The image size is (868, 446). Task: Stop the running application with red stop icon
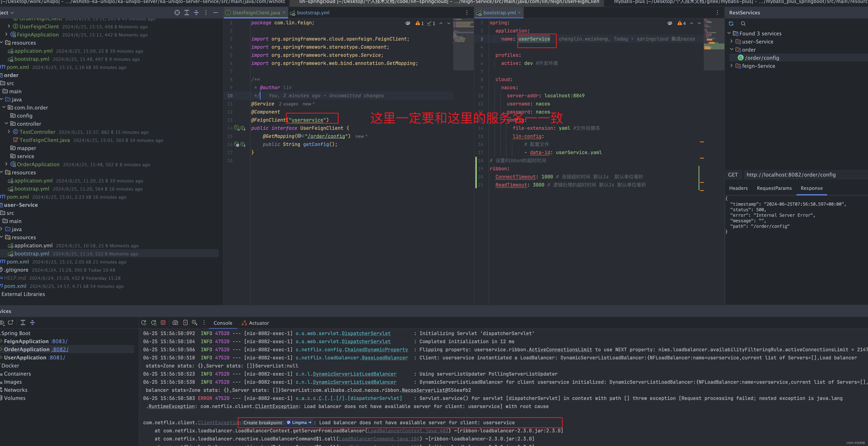pyautogui.click(x=163, y=323)
